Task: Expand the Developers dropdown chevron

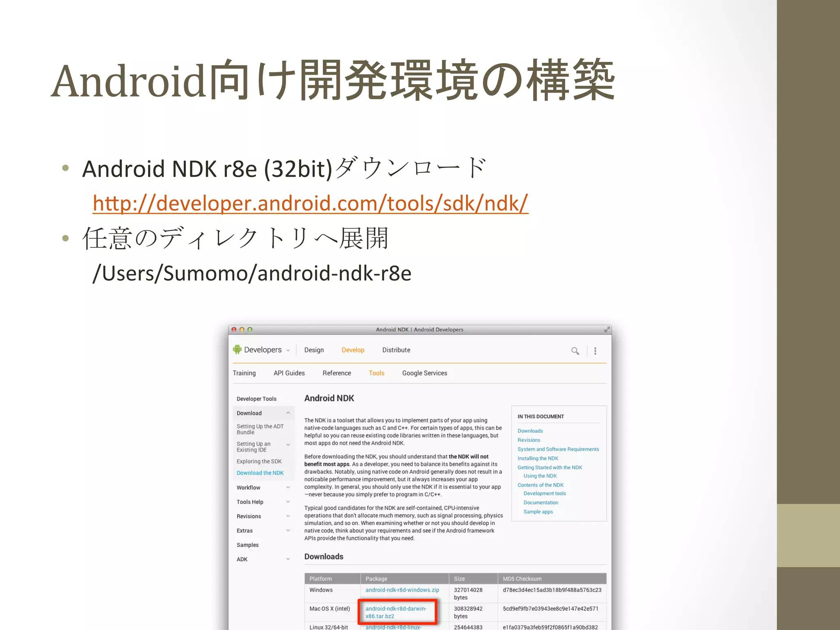Action: (288, 351)
